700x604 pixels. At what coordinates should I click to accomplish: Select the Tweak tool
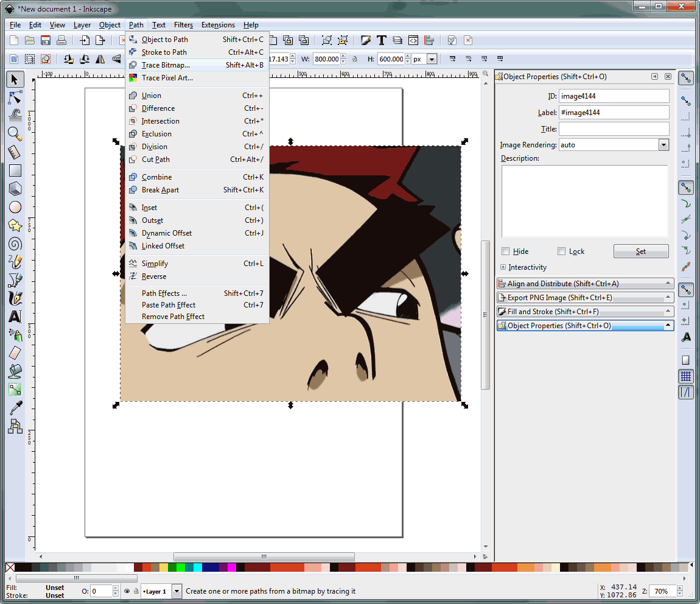pyautogui.click(x=15, y=116)
